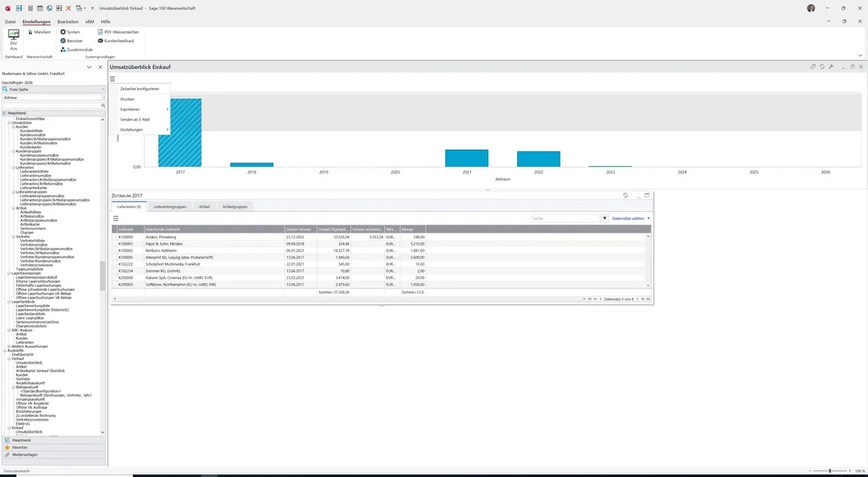Open System settings with the gear icon
This screenshot has height=477, width=868.
pos(70,32)
